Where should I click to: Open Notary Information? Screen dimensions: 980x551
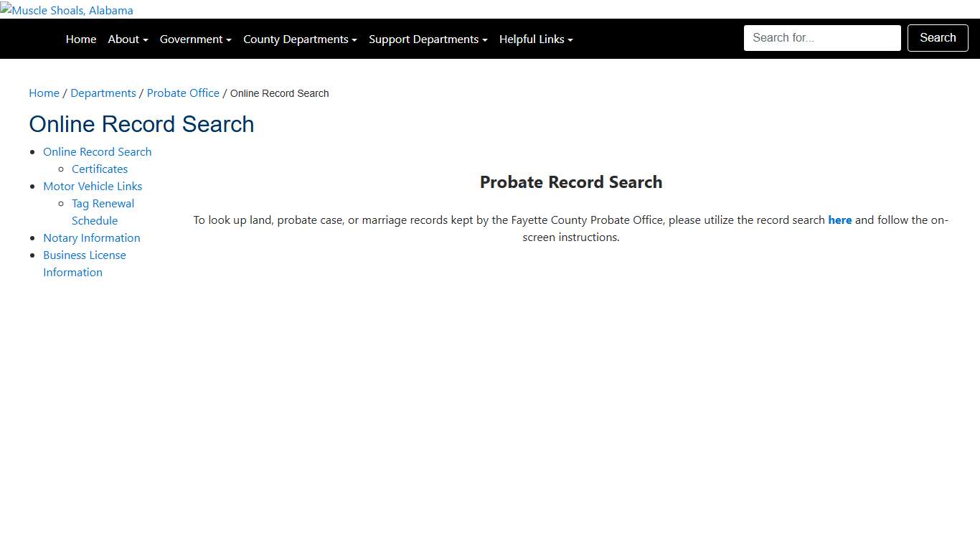click(92, 237)
